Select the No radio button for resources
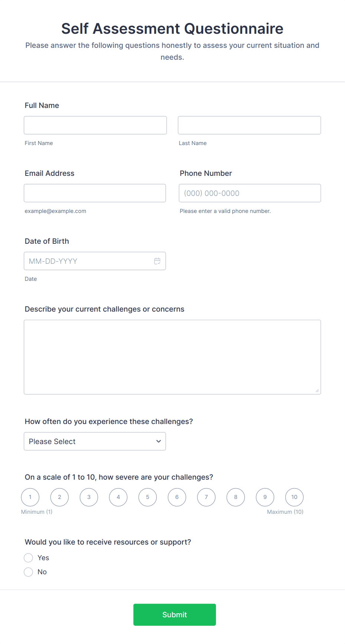 click(28, 572)
